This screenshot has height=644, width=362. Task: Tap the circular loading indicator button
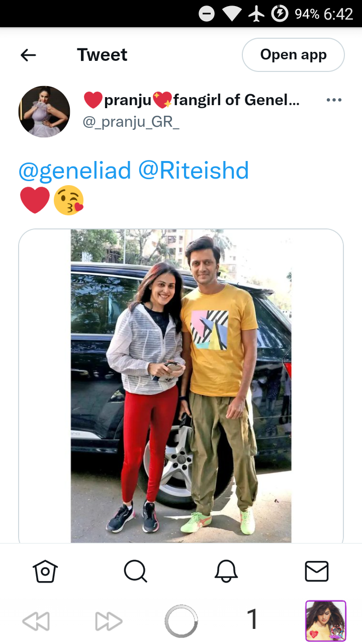[x=181, y=621]
